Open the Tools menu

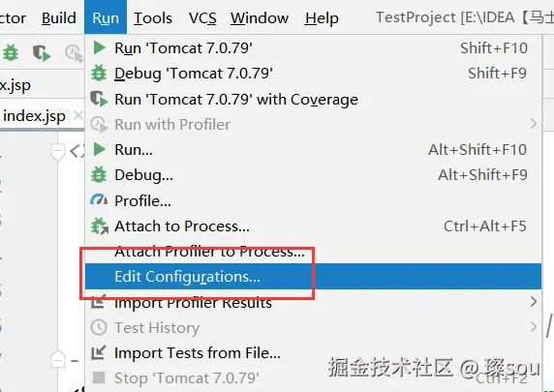coord(153,17)
